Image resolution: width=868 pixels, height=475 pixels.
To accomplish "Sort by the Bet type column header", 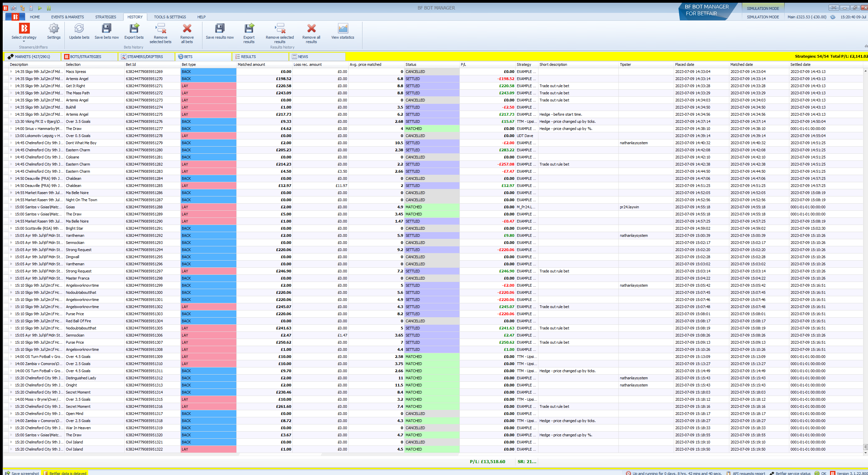I will tap(208, 64).
